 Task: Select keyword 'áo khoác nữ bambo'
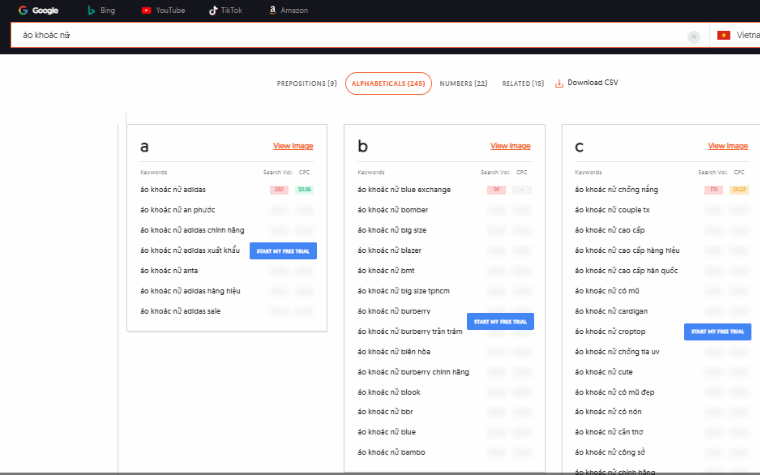tap(392, 452)
